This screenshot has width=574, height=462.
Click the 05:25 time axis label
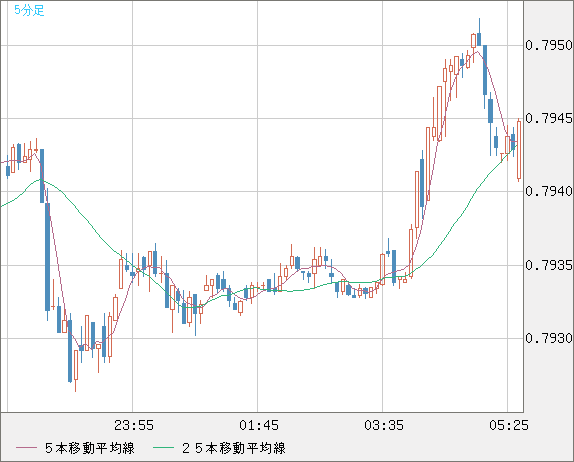(x=509, y=425)
